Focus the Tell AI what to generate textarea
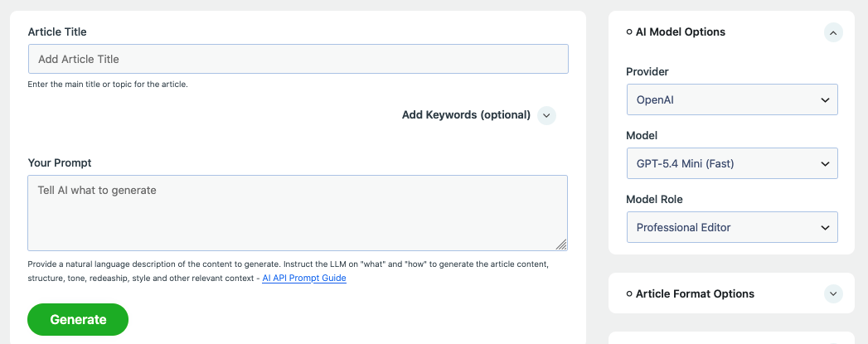 point(298,213)
